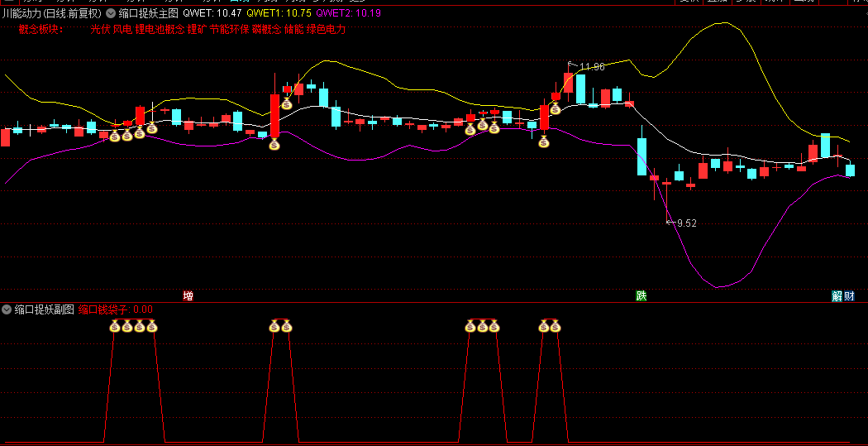Click the 川能动力(日线.前复权) stock title
Screen dimensions: 868x446
52,12
